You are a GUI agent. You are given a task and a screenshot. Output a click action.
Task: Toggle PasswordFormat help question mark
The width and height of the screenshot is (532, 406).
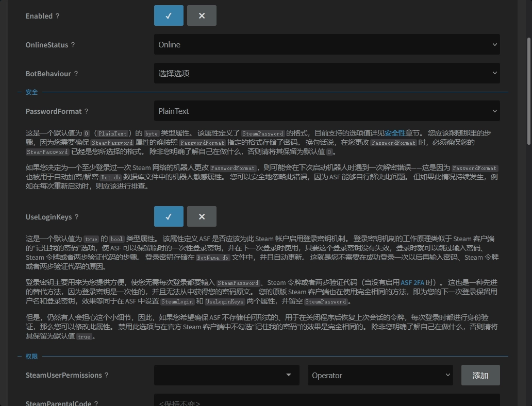(x=86, y=111)
